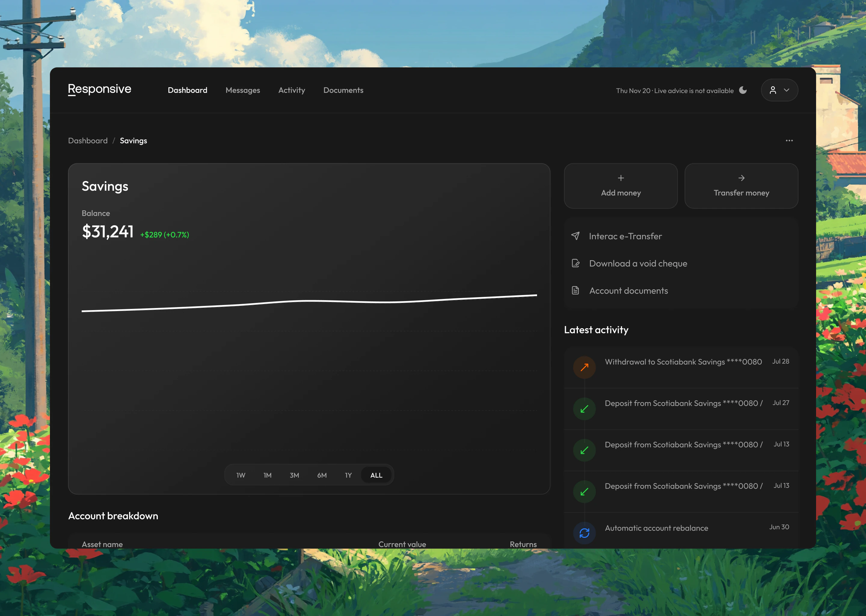866x616 pixels.
Task: Click the Jul 28 date label
Action: (781, 362)
